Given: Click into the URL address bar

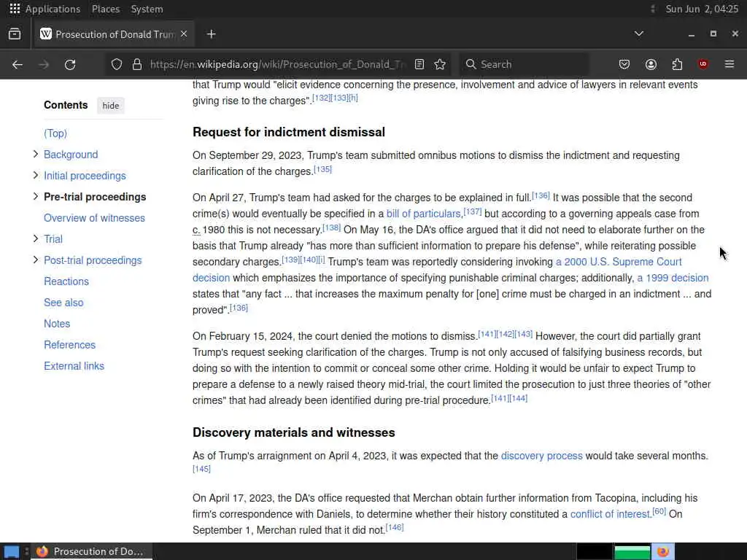Looking at the screenshot, I should tap(276, 64).
